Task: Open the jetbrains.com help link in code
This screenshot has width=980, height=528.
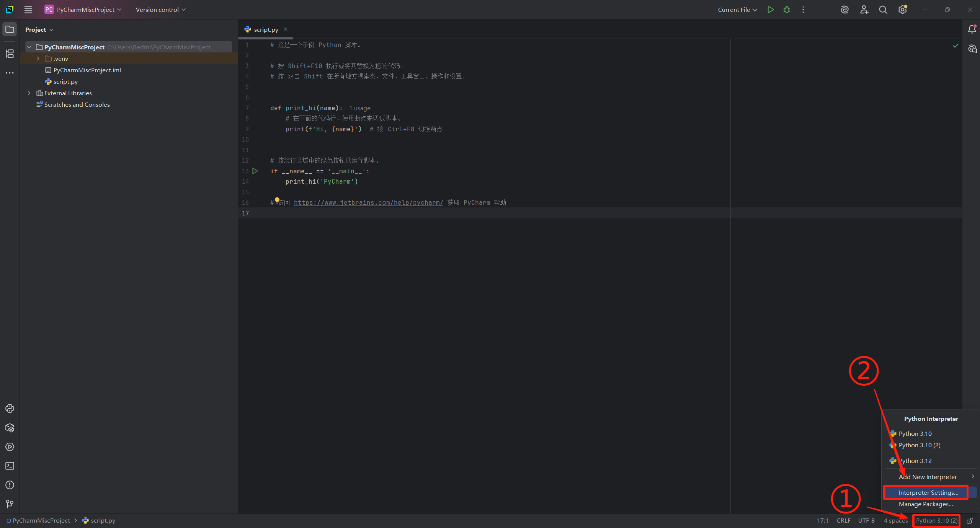Action: point(368,202)
